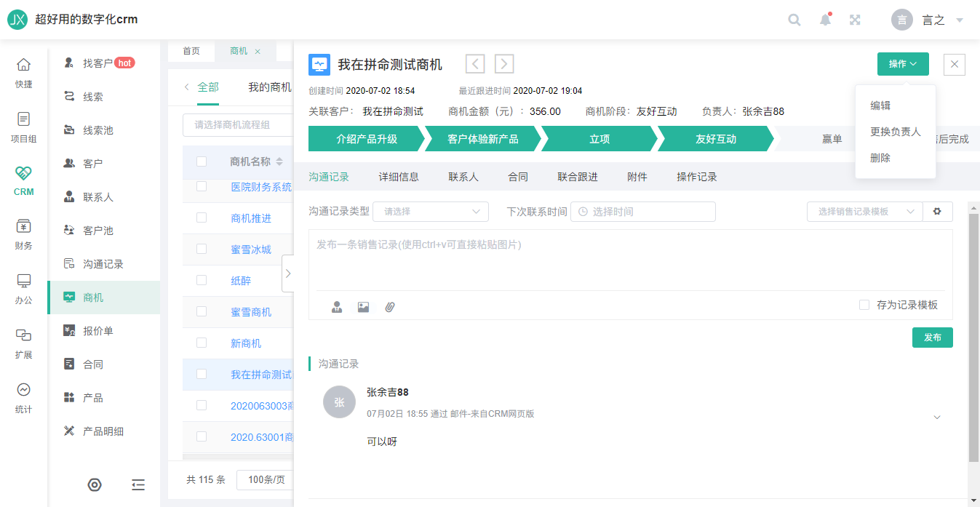Viewport: 980px width, 507px height.
Task: Open 蜜雪冰城 opportunity link
Action: 251,249
